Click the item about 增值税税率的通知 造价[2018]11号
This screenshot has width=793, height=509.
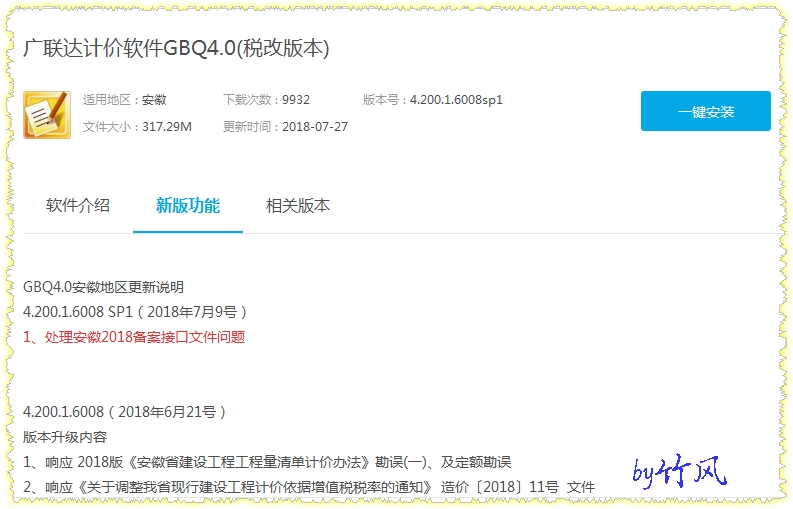[309, 487]
